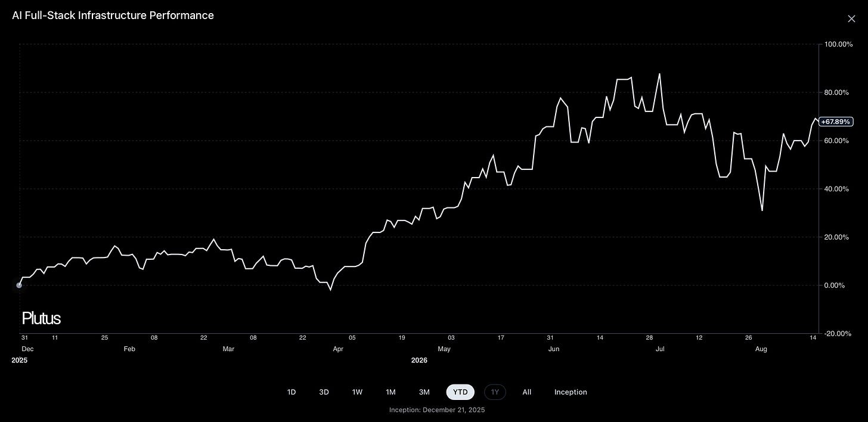Click the chart title AI Full-Stack Infrastructure Performance
Viewport: 868px width, 422px height.
click(113, 15)
